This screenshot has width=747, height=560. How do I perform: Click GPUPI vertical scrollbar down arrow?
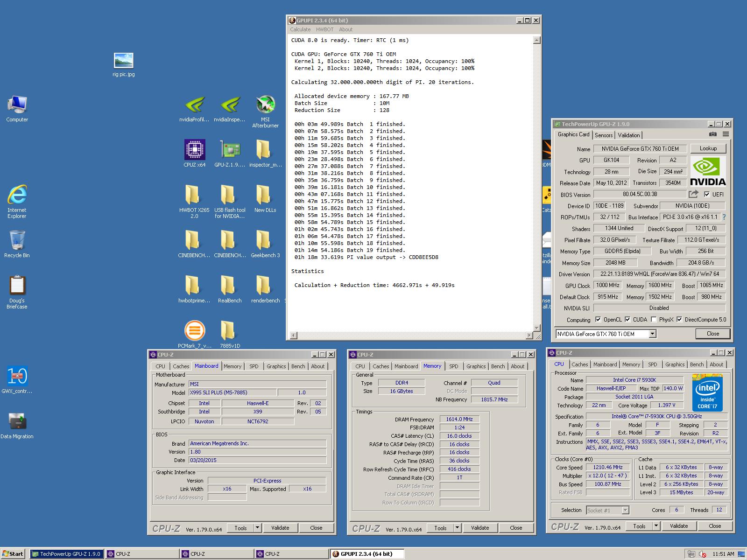point(537,328)
